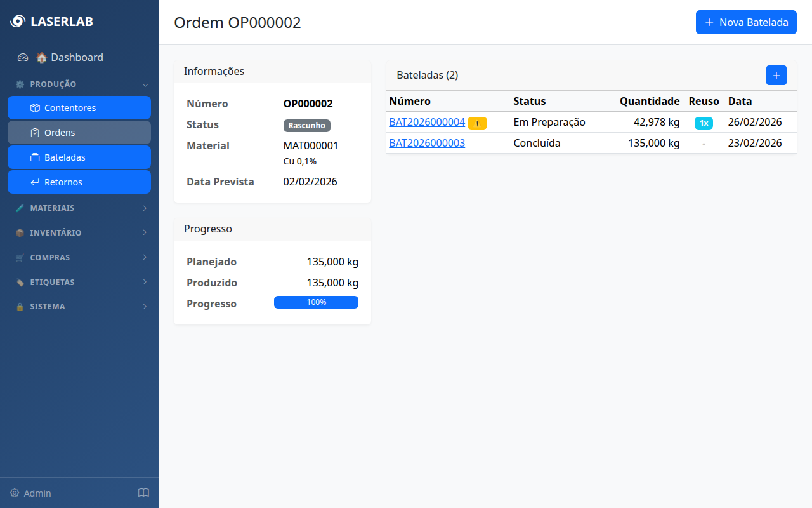This screenshot has height=508, width=812.
Task: Click the Admin gear icon
Action: (15, 493)
